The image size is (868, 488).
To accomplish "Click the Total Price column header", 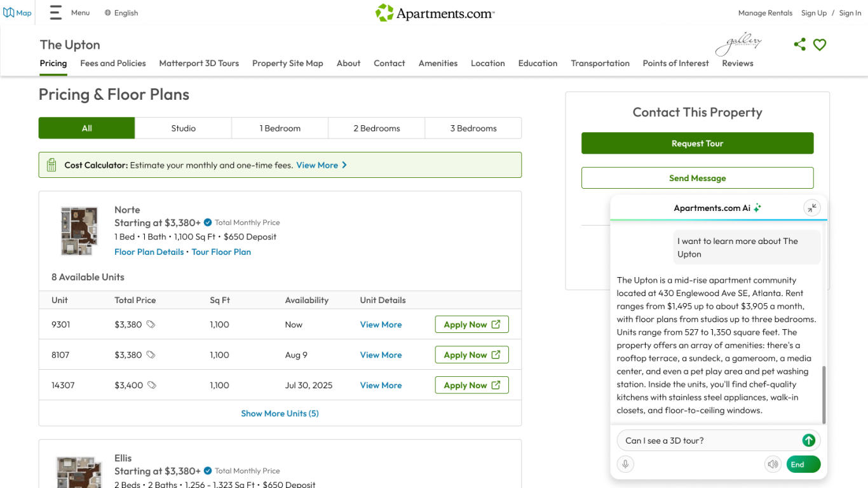I will coord(135,300).
